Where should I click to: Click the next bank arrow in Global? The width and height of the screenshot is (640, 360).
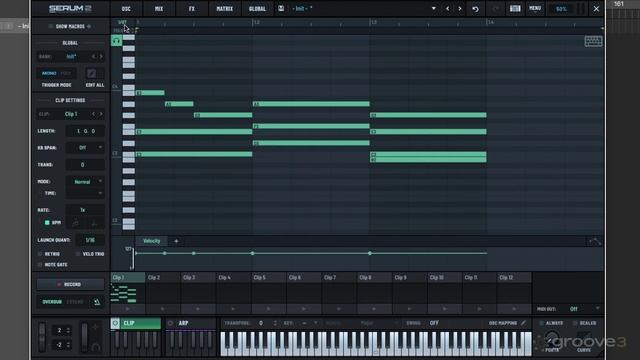click(101, 56)
